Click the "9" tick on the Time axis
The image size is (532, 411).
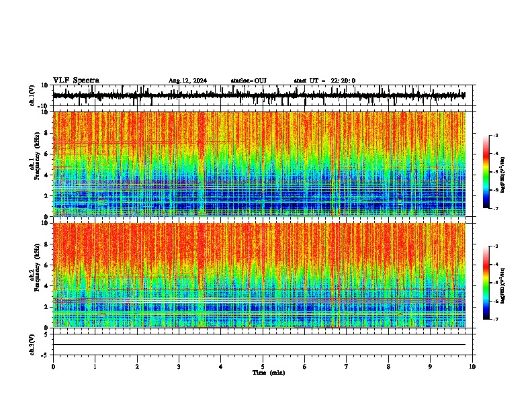tap(430, 366)
